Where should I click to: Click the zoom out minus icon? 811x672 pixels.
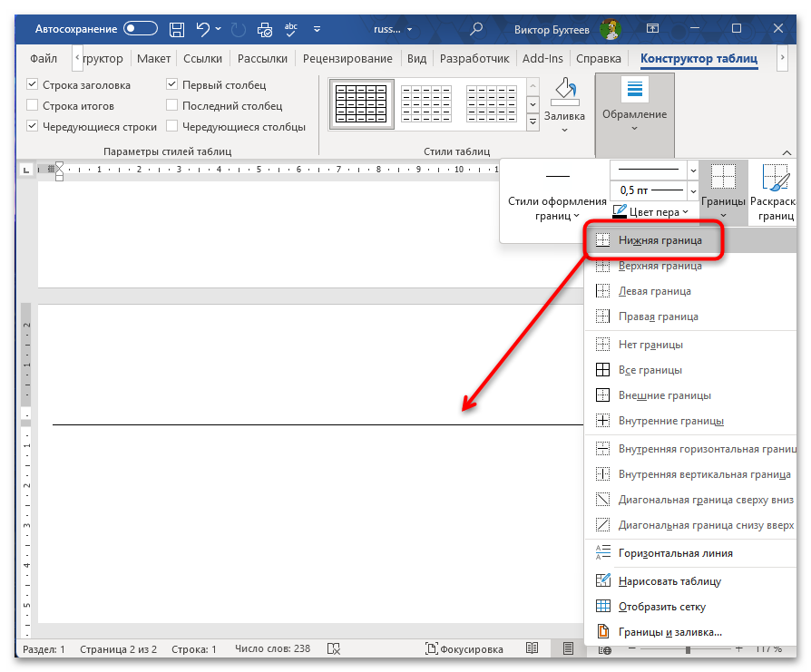click(x=631, y=648)
